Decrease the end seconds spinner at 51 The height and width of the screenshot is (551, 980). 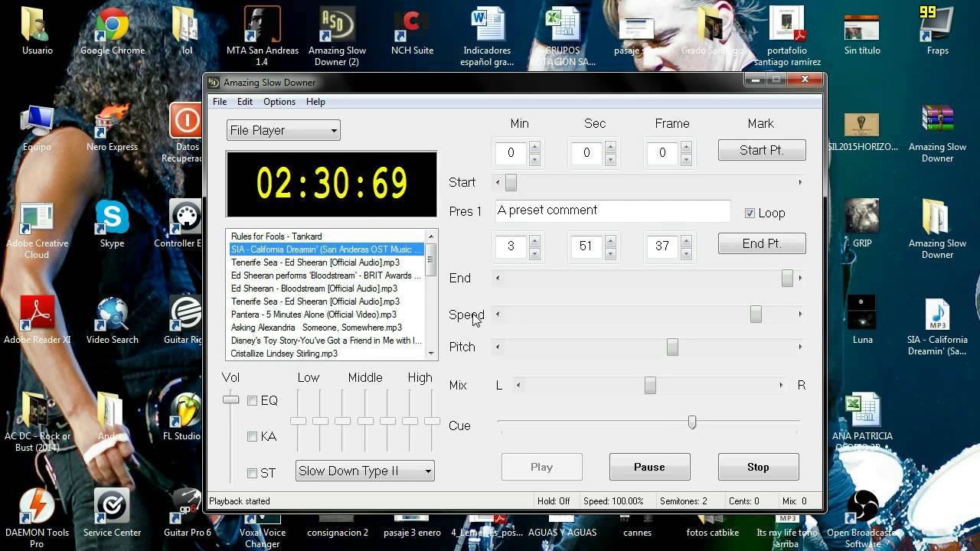tap(610, 253)
